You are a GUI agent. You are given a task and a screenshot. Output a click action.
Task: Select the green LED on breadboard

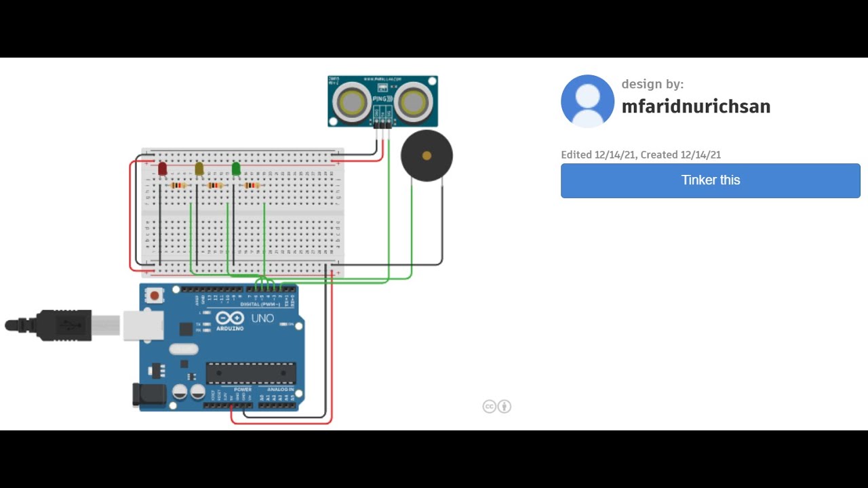point(236,169)
